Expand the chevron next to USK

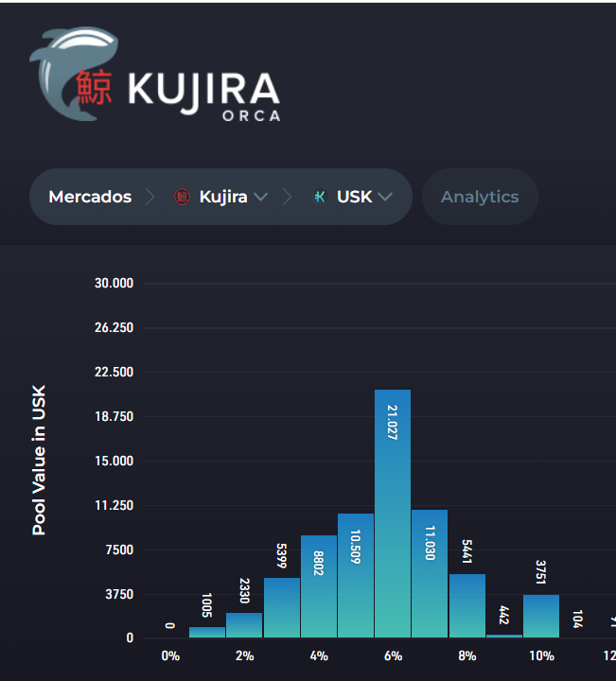coord(385,197)
